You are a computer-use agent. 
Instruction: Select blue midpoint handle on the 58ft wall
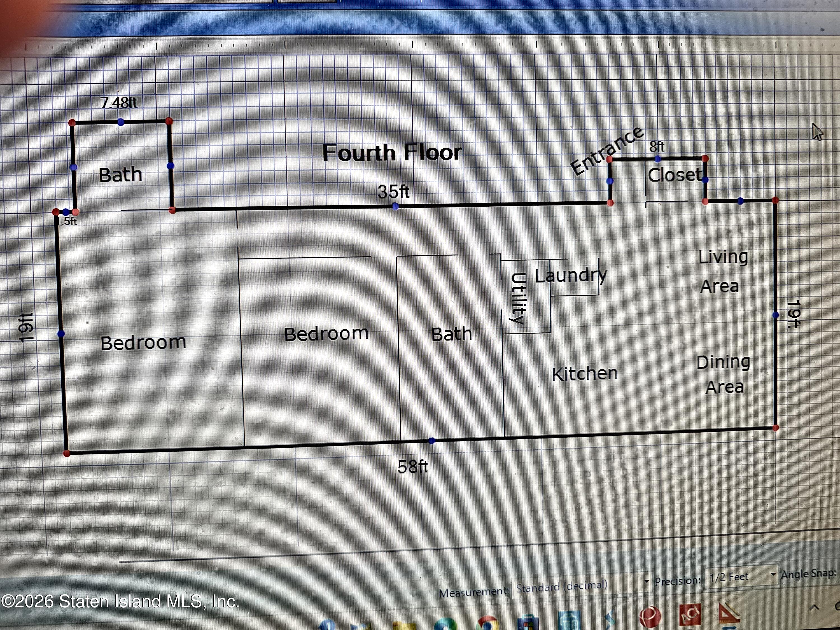coord(432,441)
